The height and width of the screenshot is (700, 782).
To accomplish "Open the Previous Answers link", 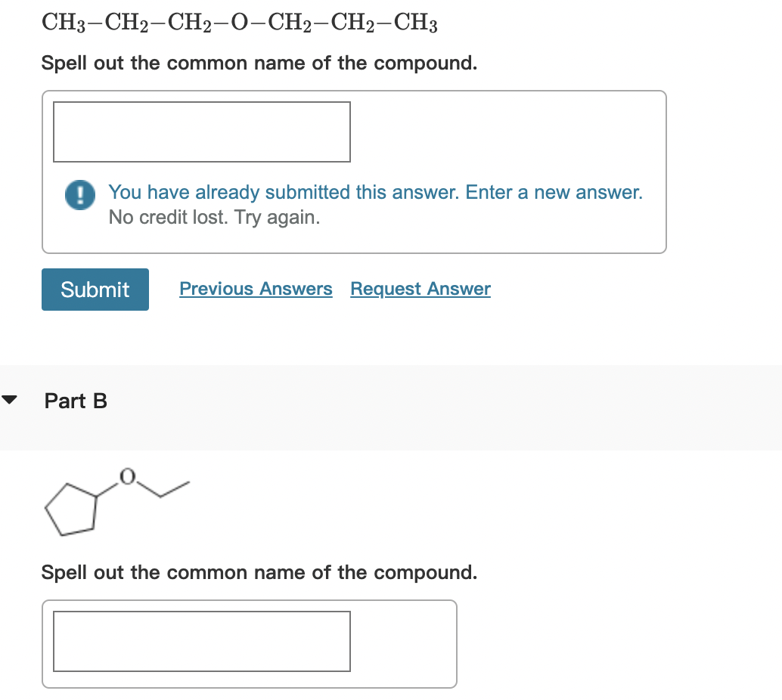I will point(256,289).
